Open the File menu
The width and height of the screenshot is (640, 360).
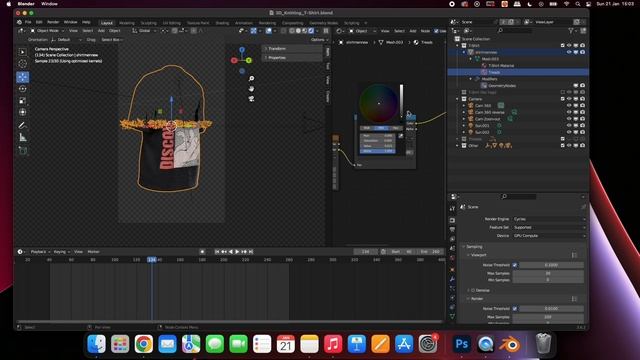(x=28, y=22)
